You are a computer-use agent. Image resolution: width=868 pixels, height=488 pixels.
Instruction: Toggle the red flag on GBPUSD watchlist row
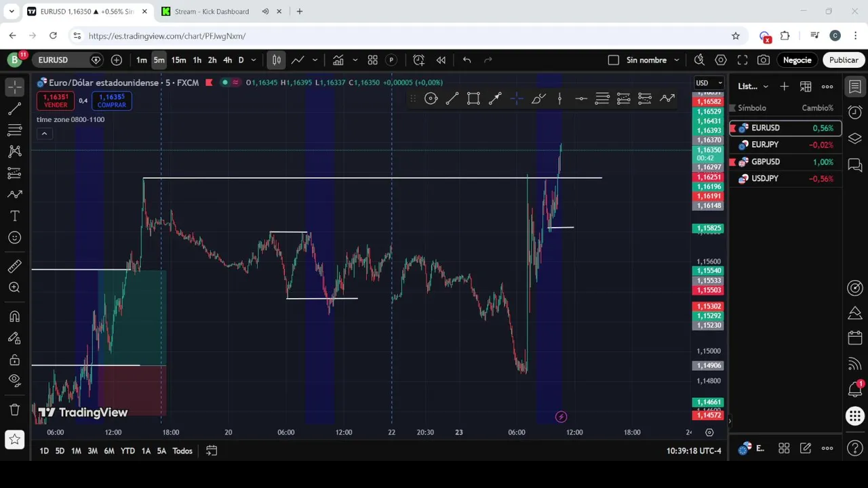pyautogui.click(x=732, y=162)
